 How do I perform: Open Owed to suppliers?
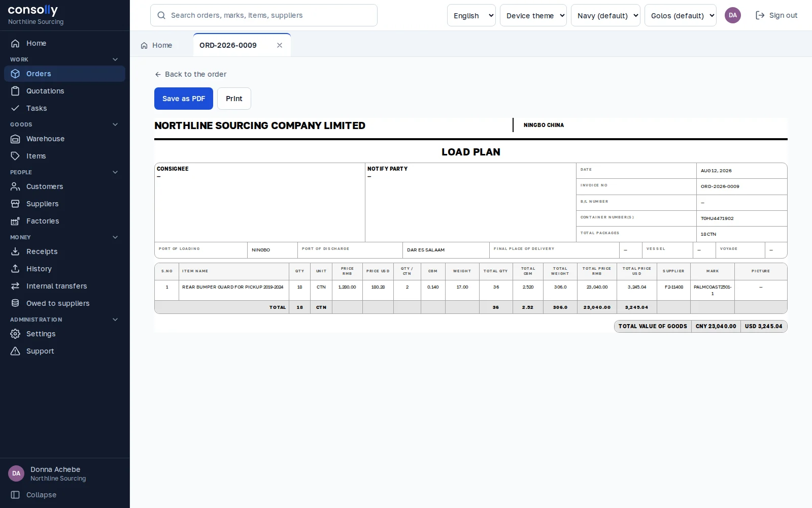(x=64, y=303)
